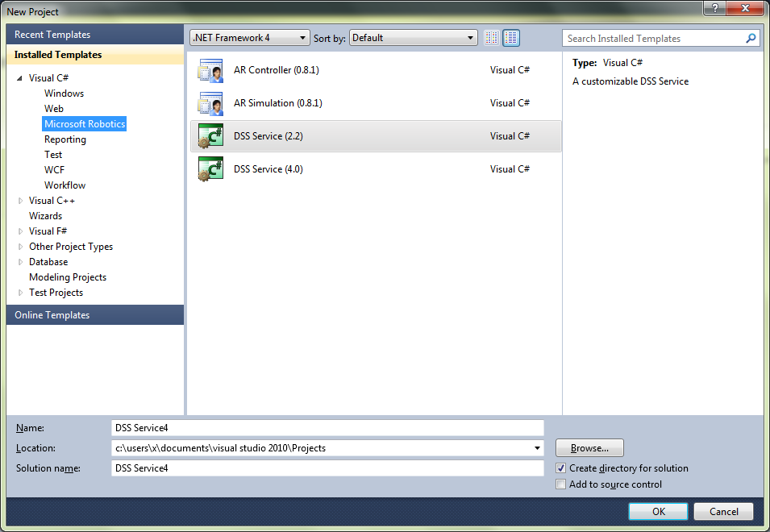Select the Test Projects label
The image size is (770, 532).
pos(56,293)
